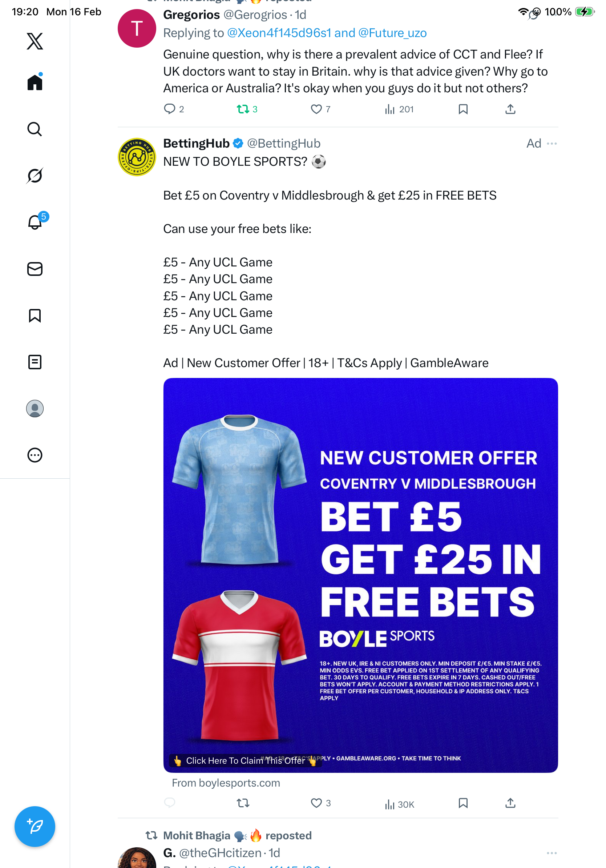Image resolution: width=606 pixels, height=868 pixels.
Task: Open the profile avatar in sidebar
Action: coord(35,409)
